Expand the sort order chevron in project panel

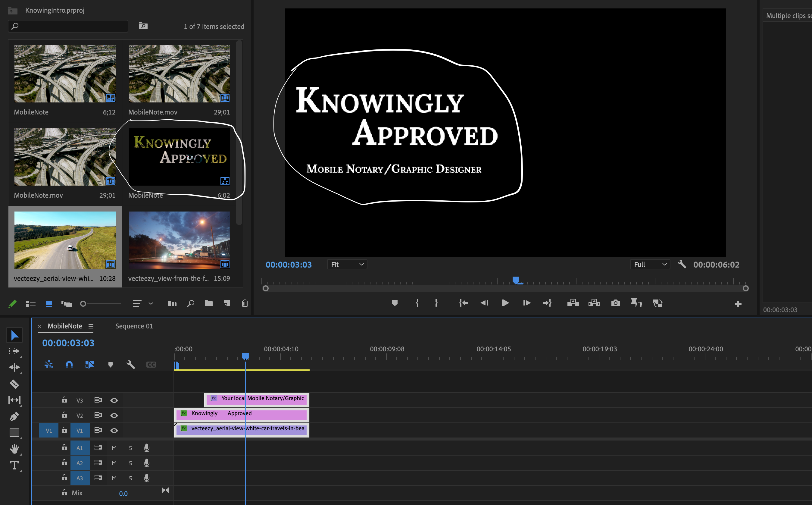coord(151,303)
